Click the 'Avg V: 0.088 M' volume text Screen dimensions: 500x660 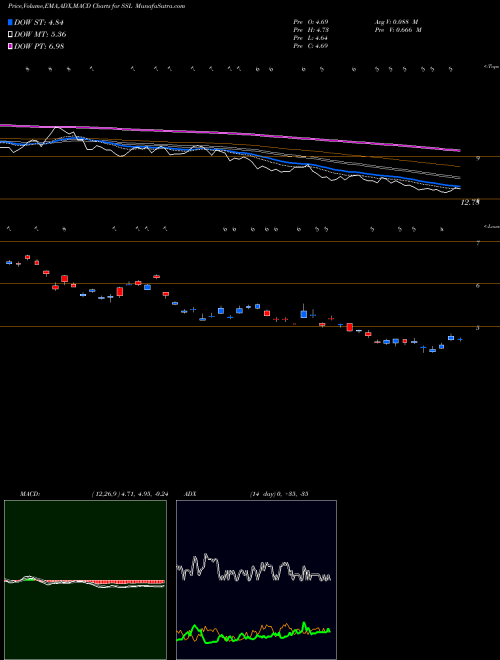coord(396,21)
